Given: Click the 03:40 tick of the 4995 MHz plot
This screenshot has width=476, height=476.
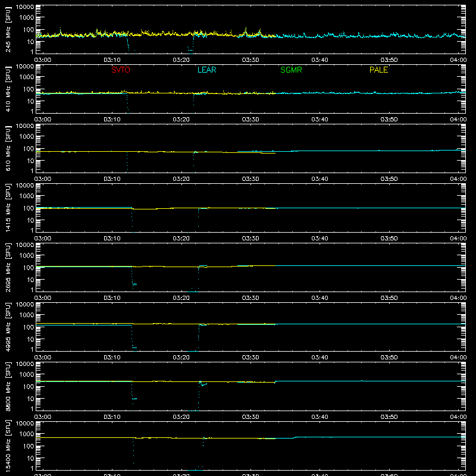Looking at the screenshot, I should [320, 358].
